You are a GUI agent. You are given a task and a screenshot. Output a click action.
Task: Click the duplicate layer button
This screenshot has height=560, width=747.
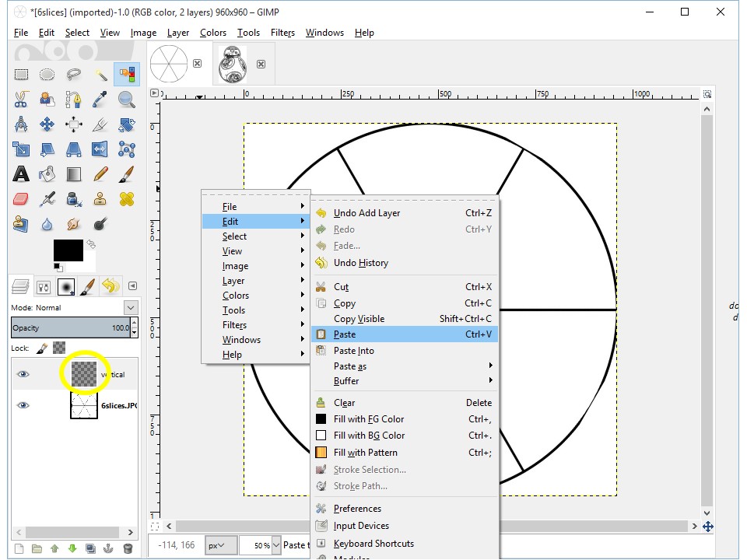[90, 548]
